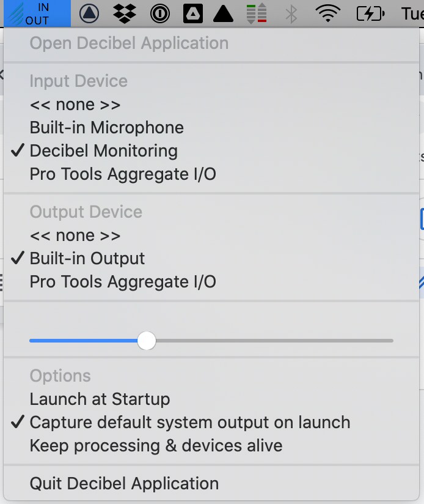Click the level meter bars menu icon

coord(257,13)
